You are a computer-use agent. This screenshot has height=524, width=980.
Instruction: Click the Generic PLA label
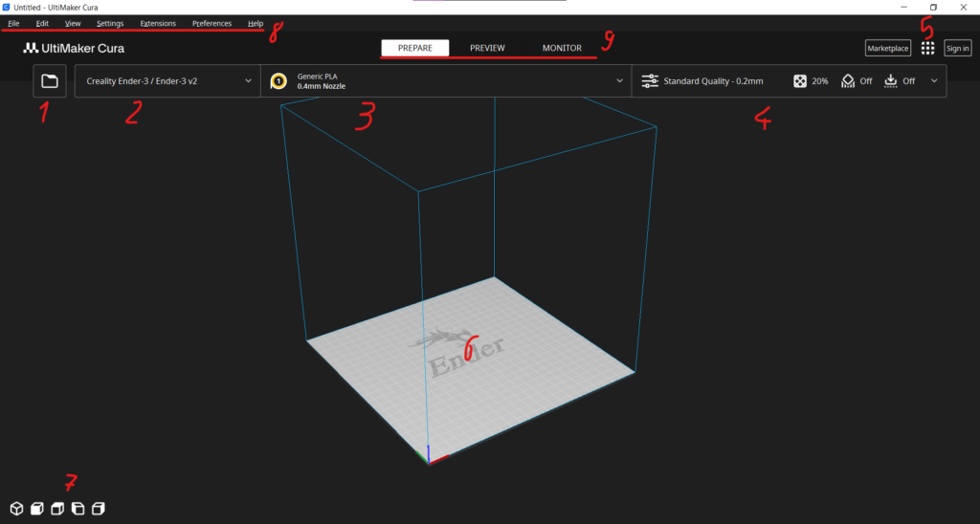tap(317, 76)
